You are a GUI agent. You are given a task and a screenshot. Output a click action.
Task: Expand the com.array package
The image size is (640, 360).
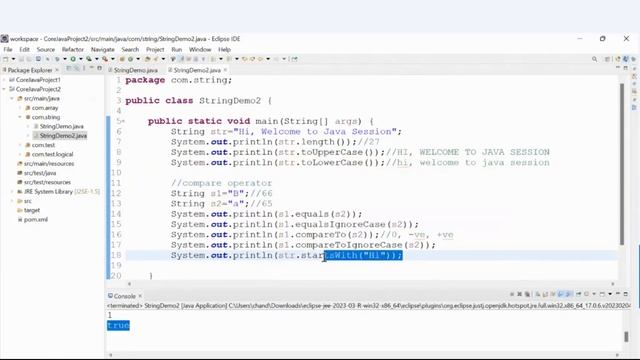click(20, 108)
